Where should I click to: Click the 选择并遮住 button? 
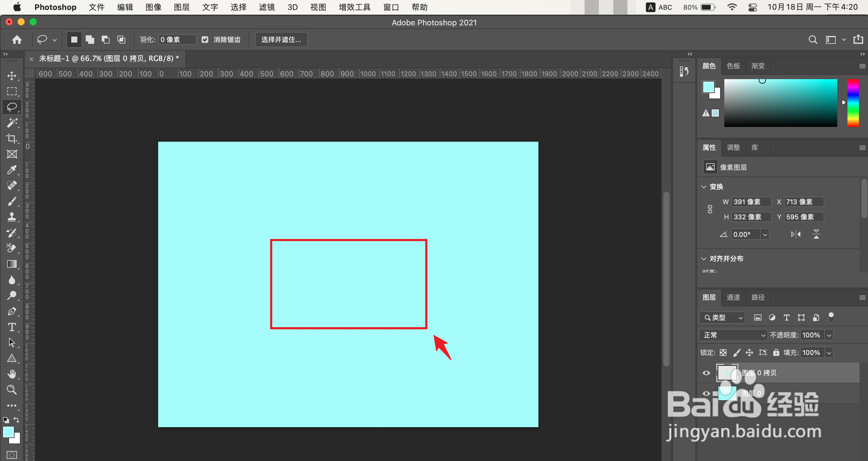click(281, 40)
